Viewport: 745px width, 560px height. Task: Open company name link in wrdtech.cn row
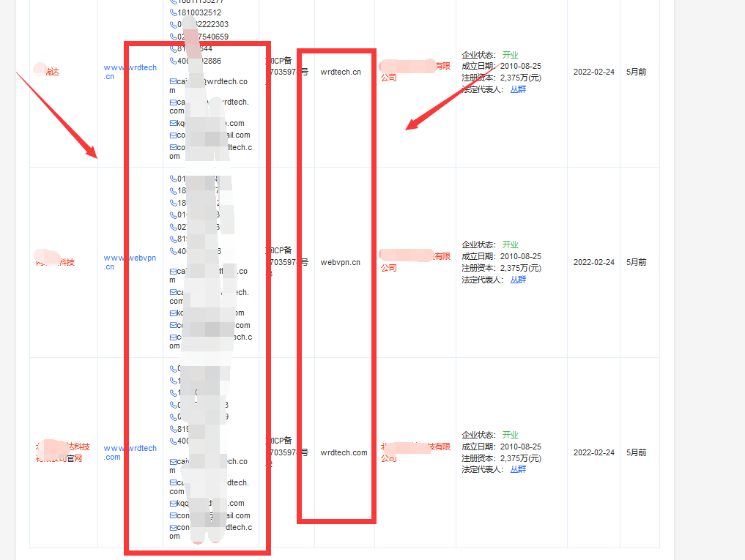click(415, 71)
